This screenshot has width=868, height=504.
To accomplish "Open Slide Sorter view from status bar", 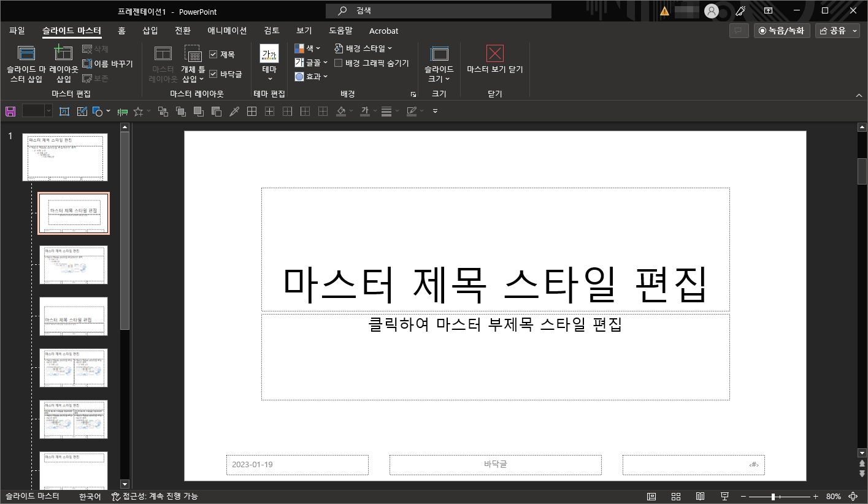I will 675,496.
